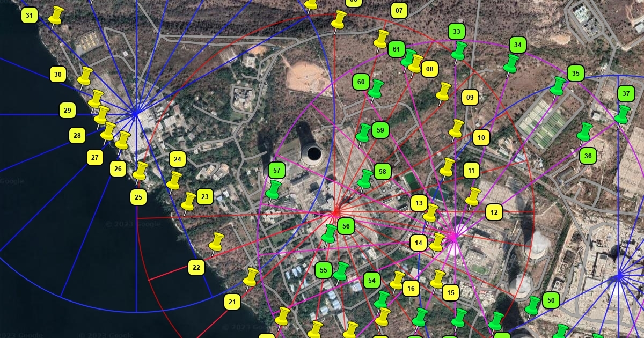Click the yellow waypoint label 27
The height and width of the screenshot is (338, 644).
click(95, 158)
